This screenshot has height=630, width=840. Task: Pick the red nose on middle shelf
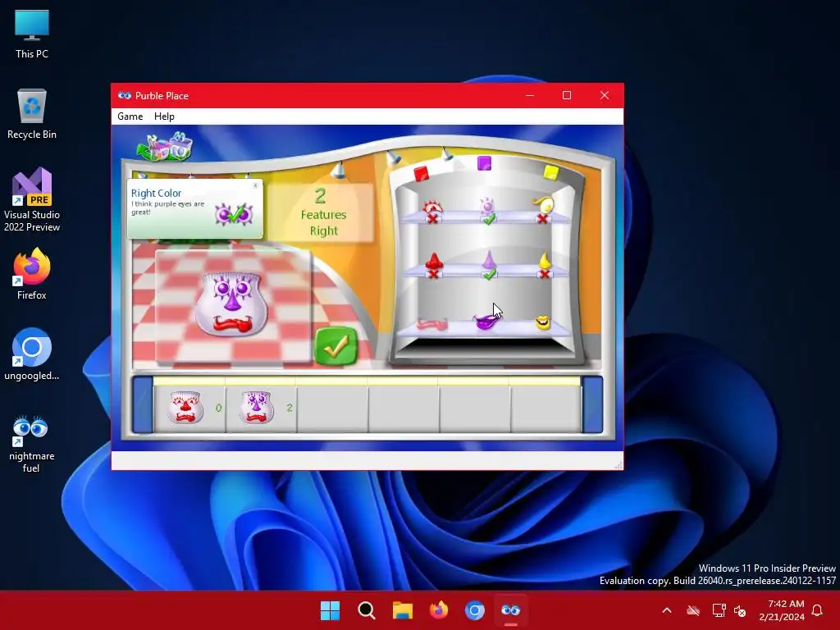[433, 262]
